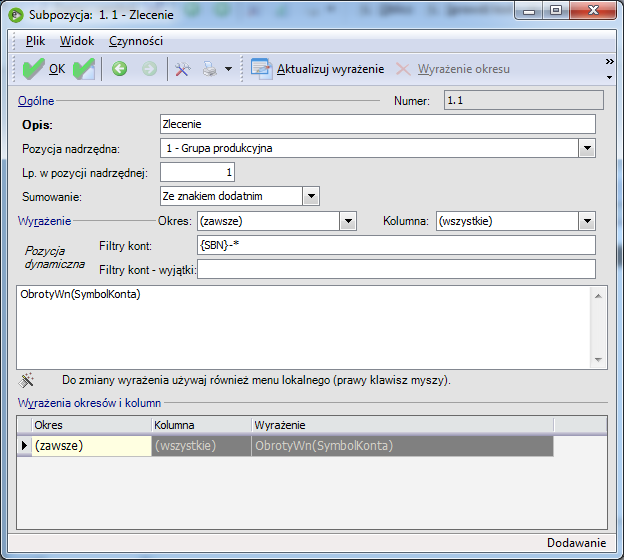Screen dimensions: 624x560
Task: Click Pozycja nadrzędna combo value text
Action: coord(219,148)
